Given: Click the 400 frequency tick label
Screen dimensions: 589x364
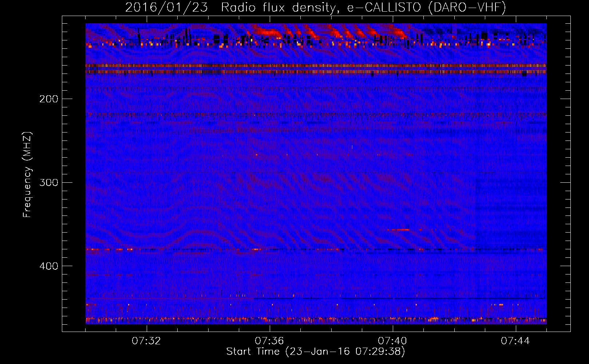Looking at the screenshot, I should point(49,266).
